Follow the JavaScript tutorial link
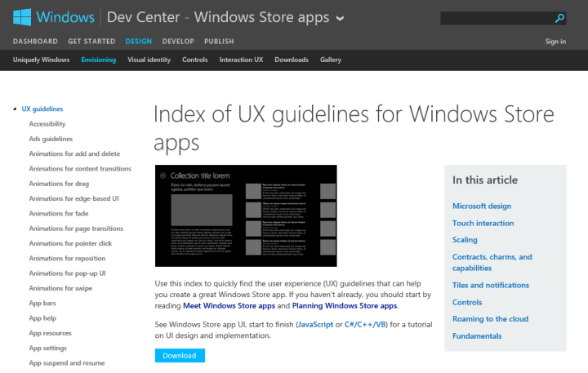Viewport: 588px width, 373px height. pyautogui.click(x=319, y=324)
